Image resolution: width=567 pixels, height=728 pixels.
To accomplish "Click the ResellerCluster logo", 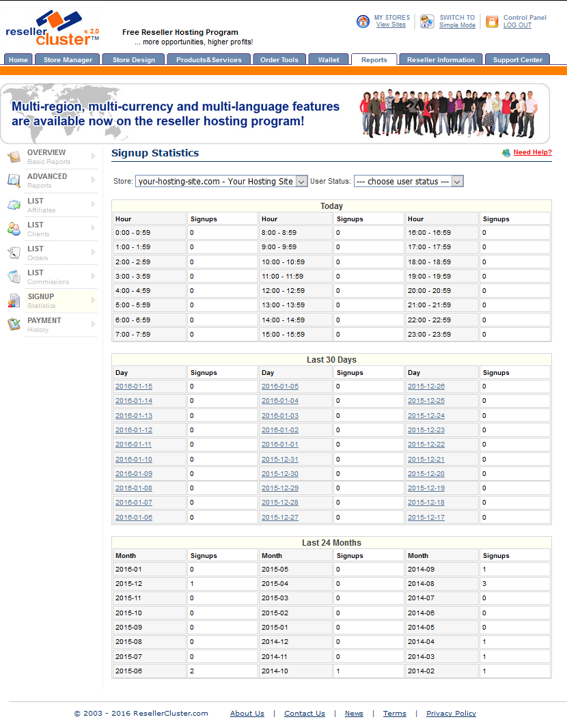I will pos(53,28).
